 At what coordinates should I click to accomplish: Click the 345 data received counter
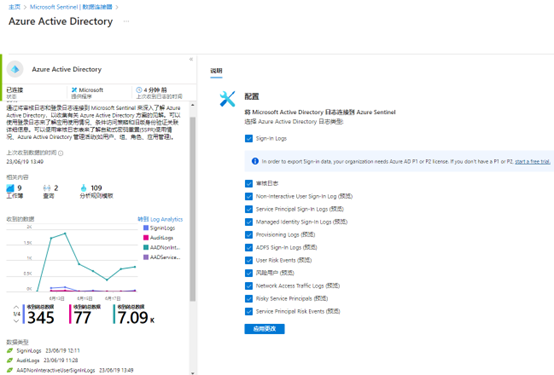click(x=40, y=315)
